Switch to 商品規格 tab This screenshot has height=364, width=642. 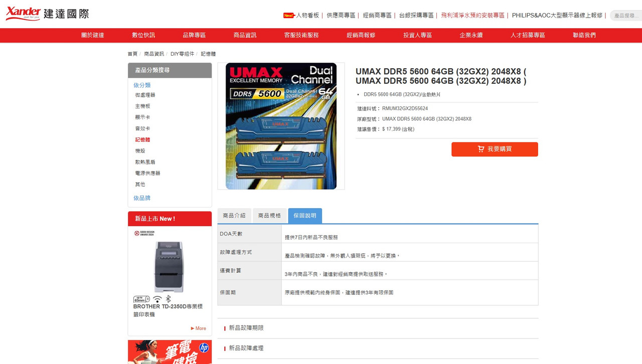[x=269, y=216]
